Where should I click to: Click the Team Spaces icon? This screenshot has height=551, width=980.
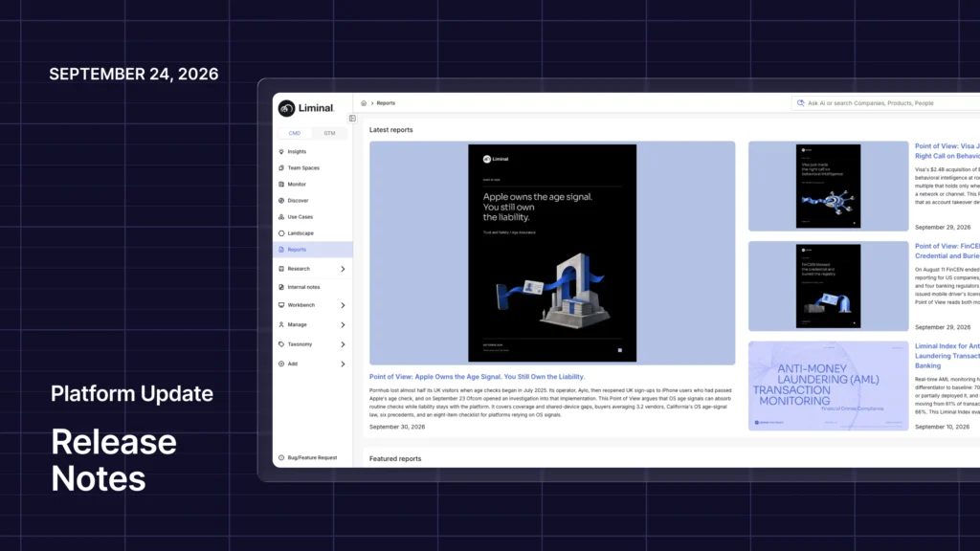tap(281, 168)
